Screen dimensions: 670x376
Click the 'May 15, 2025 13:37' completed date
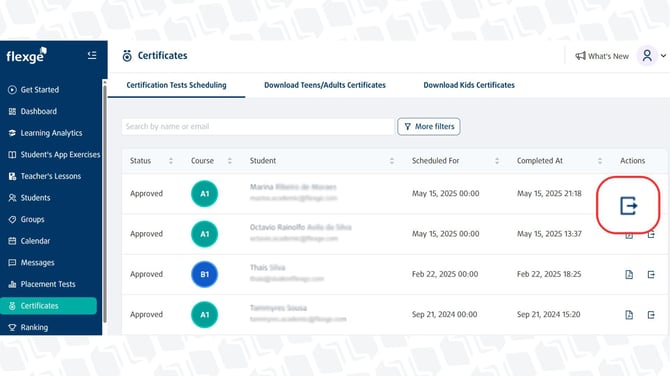pos(549,234)
